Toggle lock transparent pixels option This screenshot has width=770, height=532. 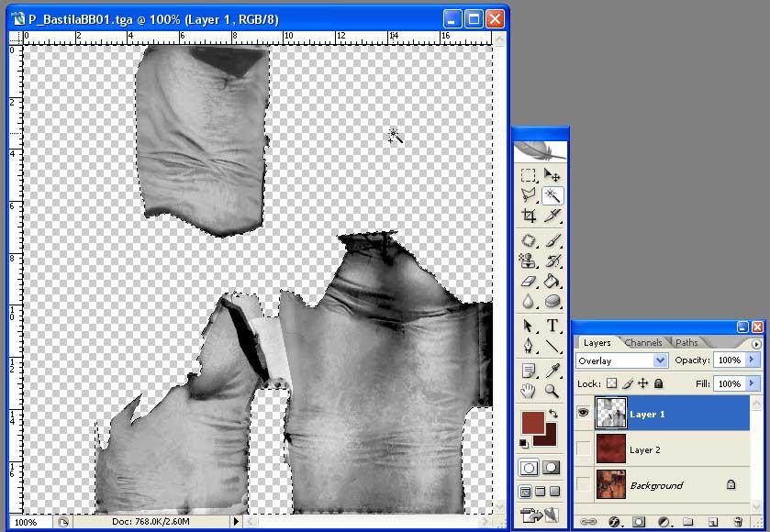point(612,383)
